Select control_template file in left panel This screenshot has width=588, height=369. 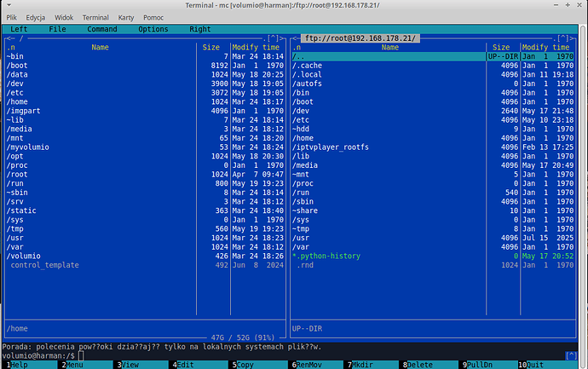click(x=145, y=265)
